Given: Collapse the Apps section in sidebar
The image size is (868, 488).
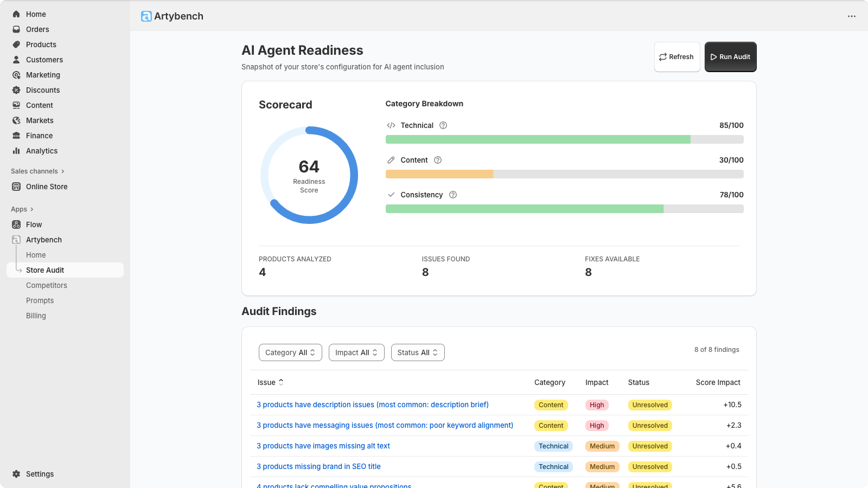Looking at the screenshot, I should (x=31, y=209).
